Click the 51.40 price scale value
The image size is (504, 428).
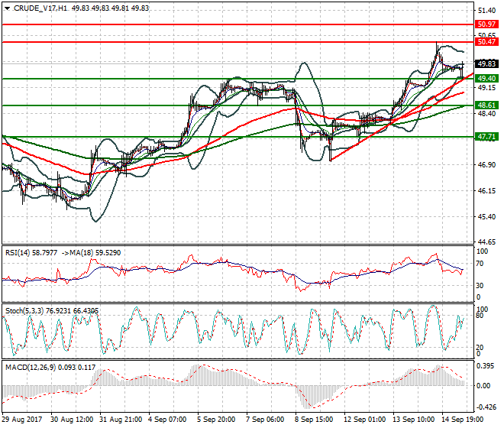coord(486,11)
